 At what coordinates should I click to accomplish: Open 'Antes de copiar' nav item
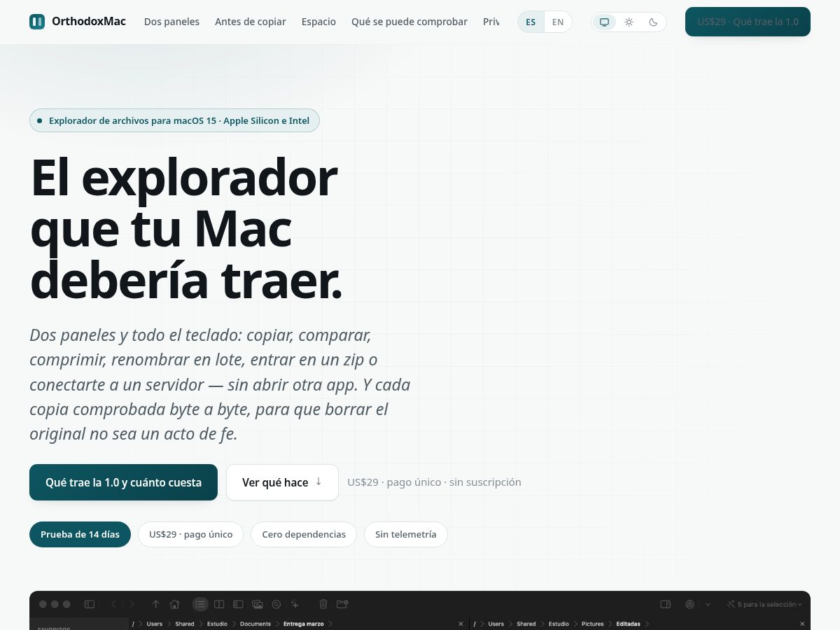[251, 22]
